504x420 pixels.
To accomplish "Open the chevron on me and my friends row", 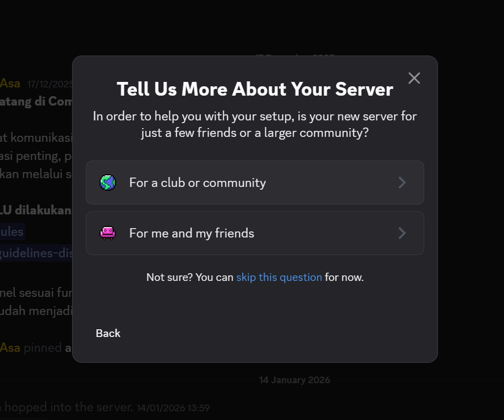I will 402,233.
